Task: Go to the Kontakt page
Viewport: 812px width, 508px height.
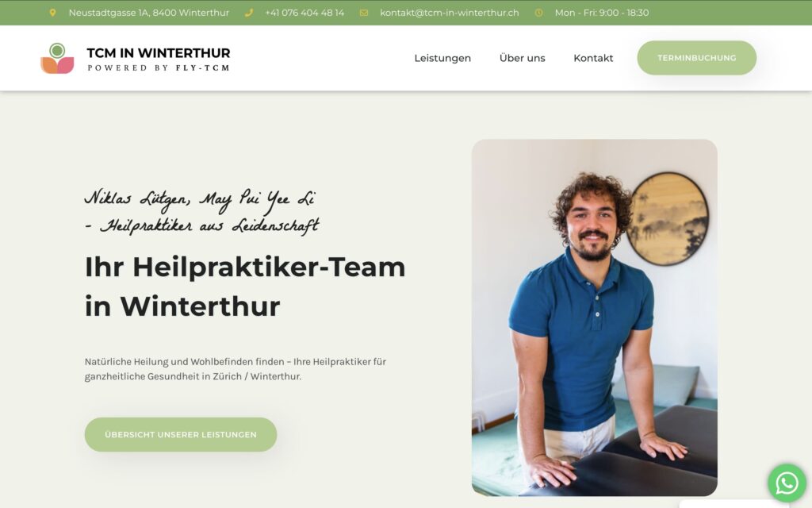Action: [593, 58]
